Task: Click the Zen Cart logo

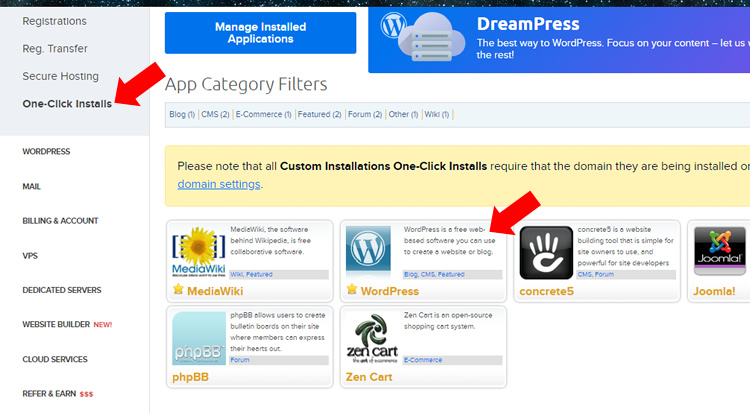Action: (x=372, y=338)
